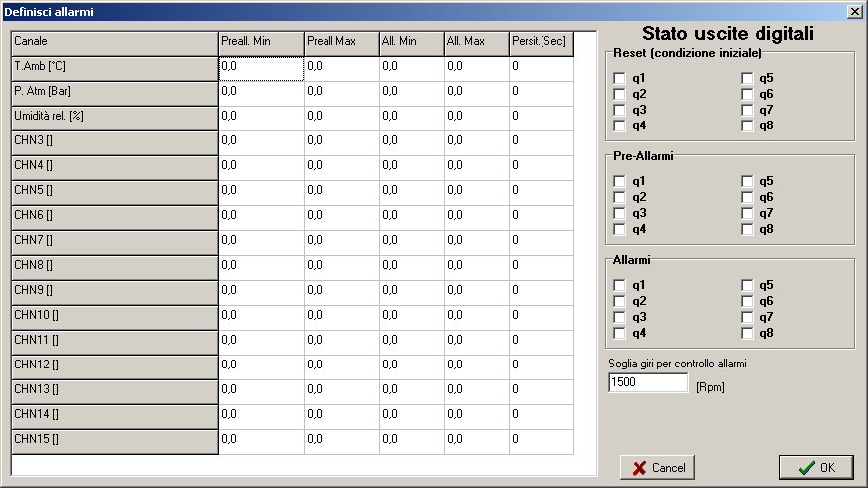This screenshot has width=868, height=488.
Task: Click the Persit.[Sec] column header
Action: pyautogui.click(x=541, y=42)
